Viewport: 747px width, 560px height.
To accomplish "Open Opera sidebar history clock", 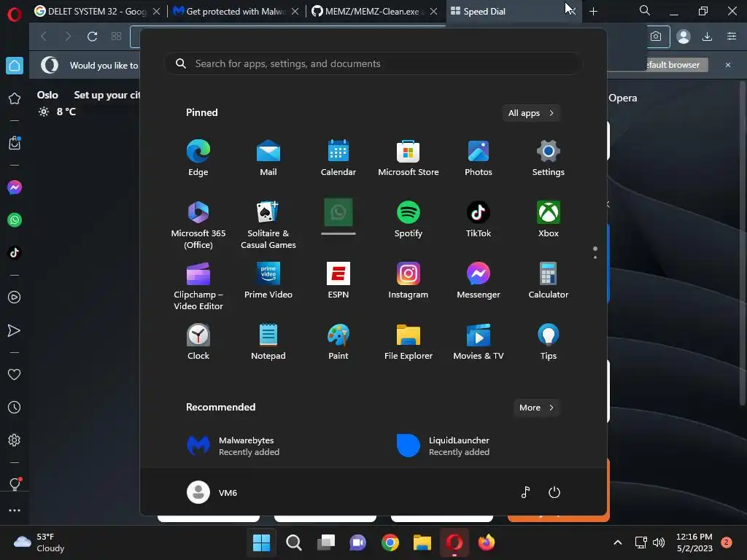I will [x=15, y=408].
